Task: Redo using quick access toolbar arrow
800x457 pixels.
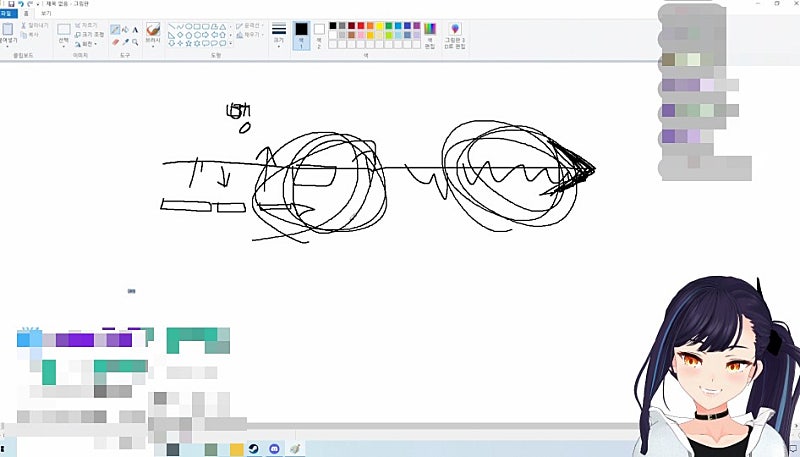Action: pos(30,4)
